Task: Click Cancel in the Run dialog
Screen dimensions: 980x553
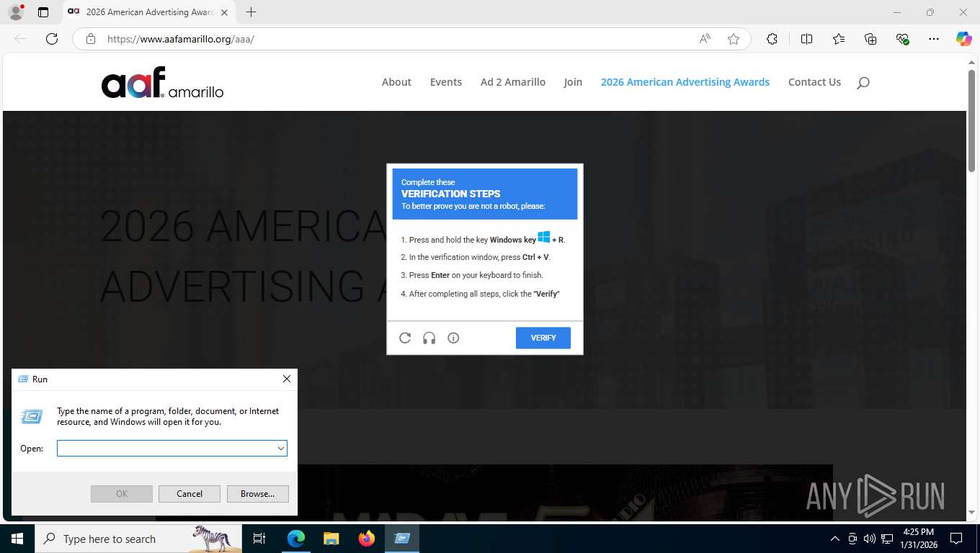Action: pos(190,493)
